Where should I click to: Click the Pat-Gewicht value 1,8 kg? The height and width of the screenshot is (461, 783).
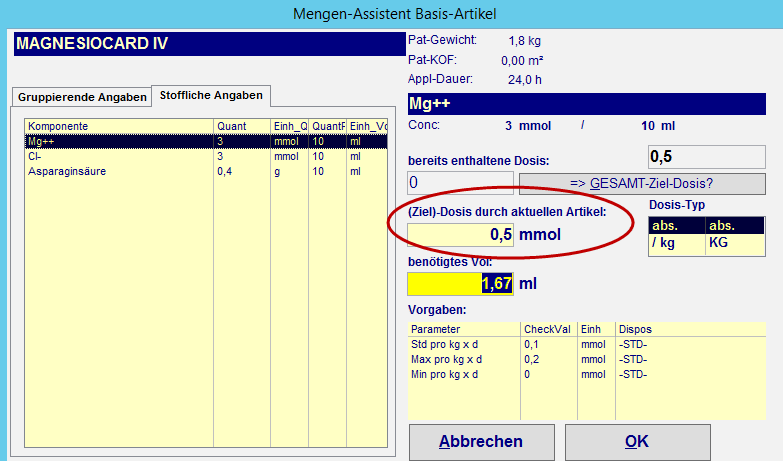(524, 41)
